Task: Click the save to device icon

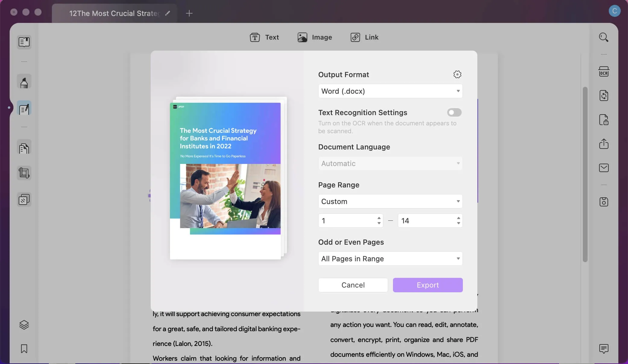Action: tap(604, 201)
